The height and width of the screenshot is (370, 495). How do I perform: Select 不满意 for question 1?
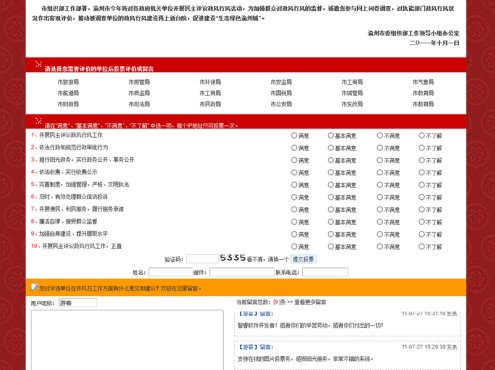[380, 135]
